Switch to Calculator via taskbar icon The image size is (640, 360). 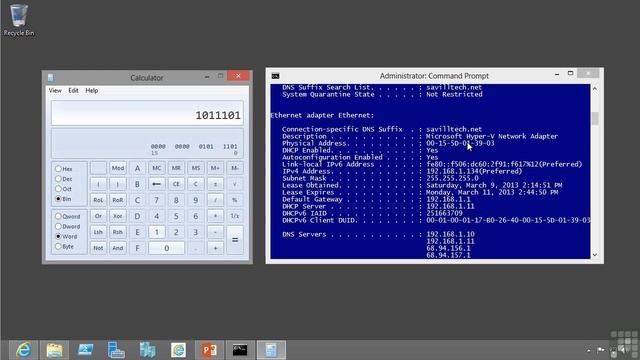pos(271,350)
